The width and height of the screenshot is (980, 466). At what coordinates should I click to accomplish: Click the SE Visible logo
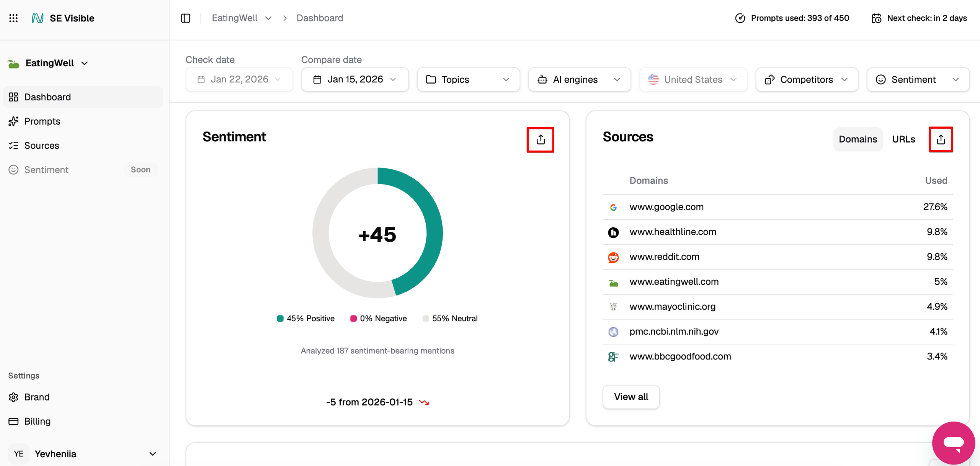(63, 18)
